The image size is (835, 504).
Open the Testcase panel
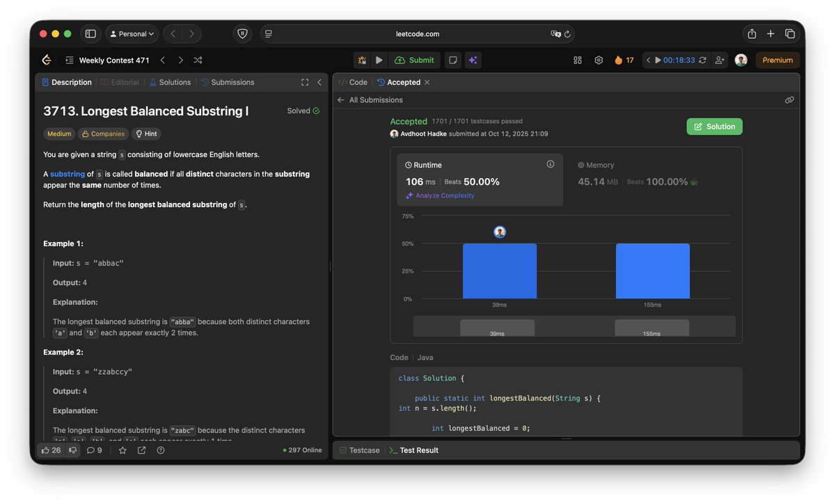click(359, 450)
